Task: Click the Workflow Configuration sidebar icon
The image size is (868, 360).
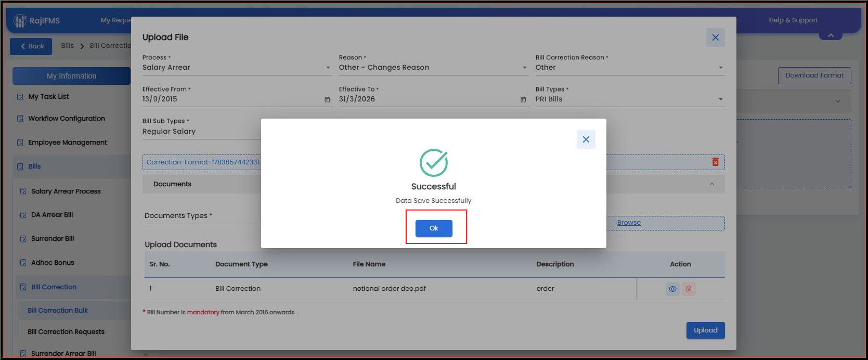Action: (20, 119)
